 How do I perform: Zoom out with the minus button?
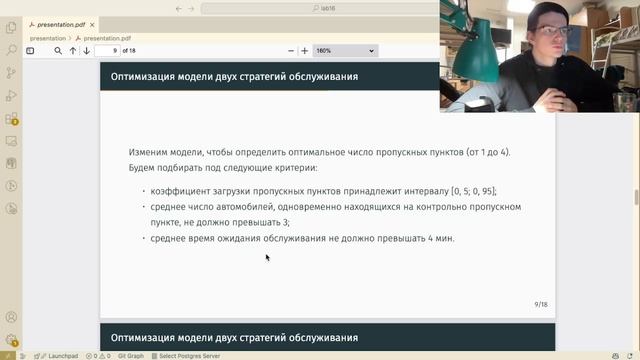coord(291,51)
